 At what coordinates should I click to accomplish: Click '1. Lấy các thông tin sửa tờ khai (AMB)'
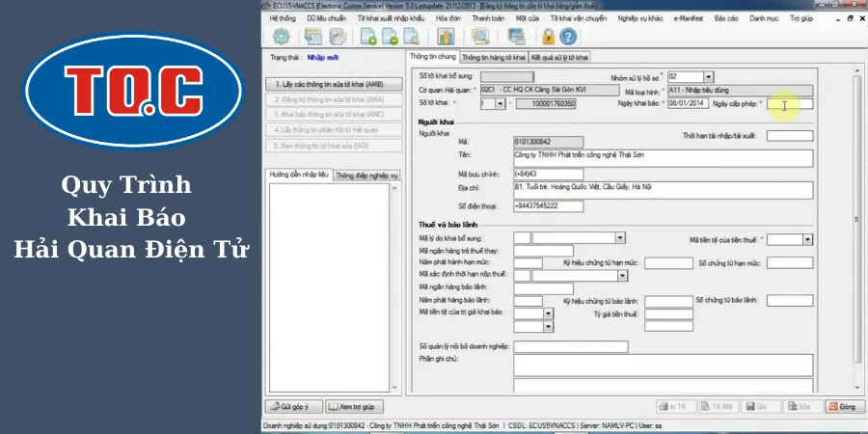[329, 84]
